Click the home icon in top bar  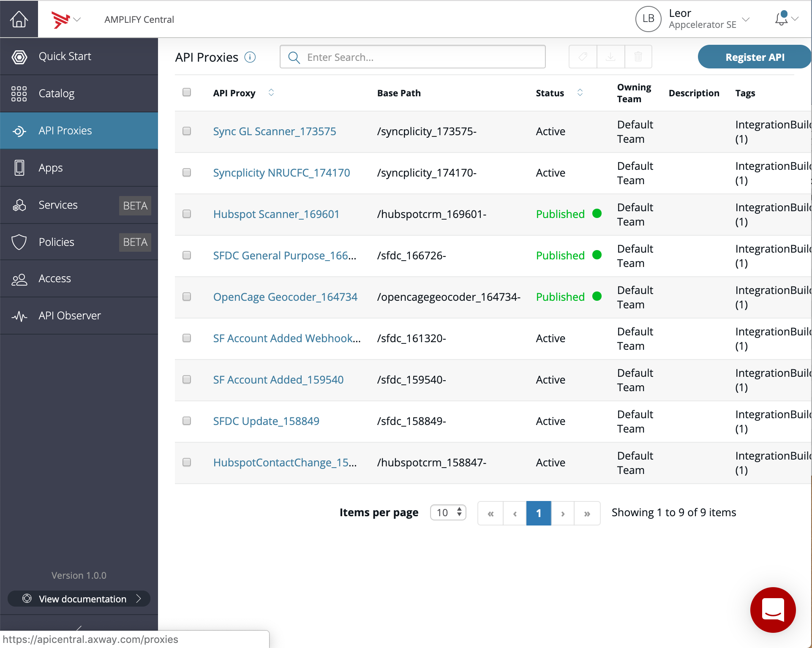point(19,19)
